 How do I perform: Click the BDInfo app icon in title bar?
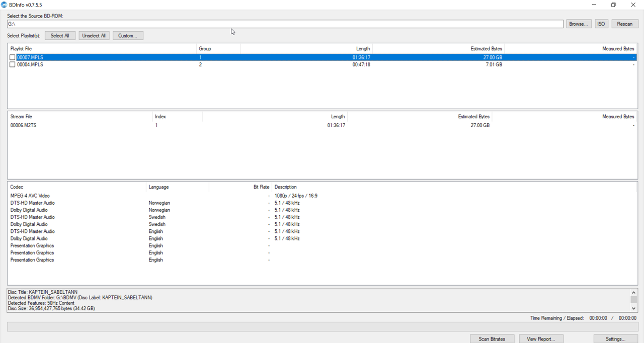(x=5, y=5)
